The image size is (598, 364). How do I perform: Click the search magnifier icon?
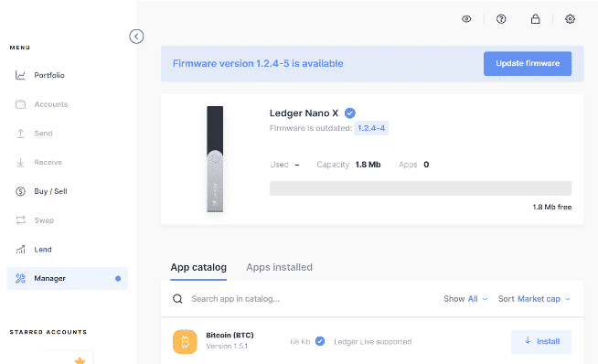(177, 299)
